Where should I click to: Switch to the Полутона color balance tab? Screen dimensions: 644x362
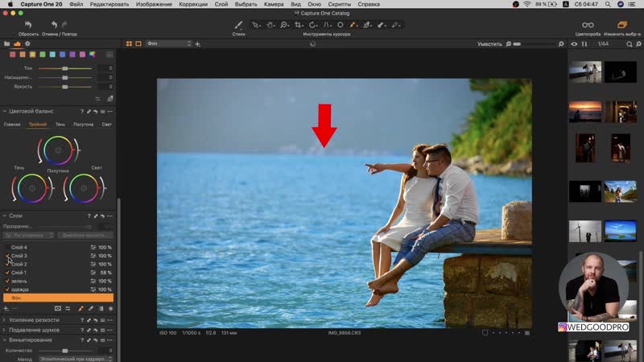point(84,124)
